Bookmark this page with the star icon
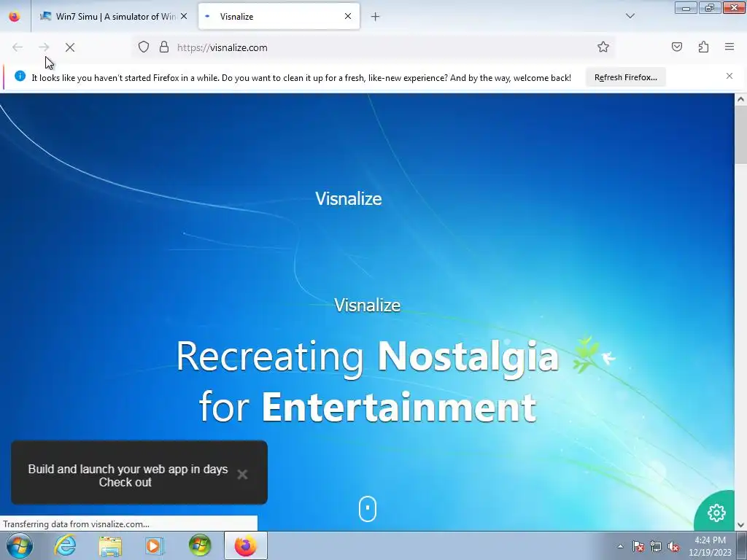 click(x=603, y=47)
